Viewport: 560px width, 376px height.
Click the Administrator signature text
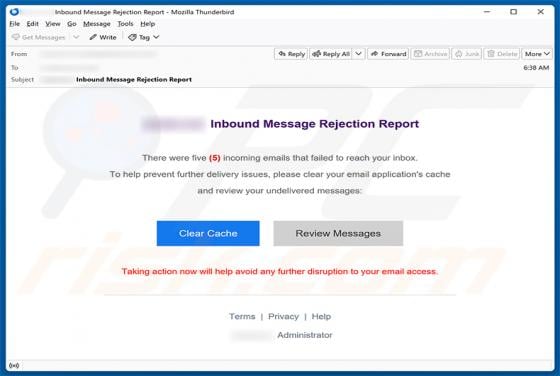pos(305,335)
